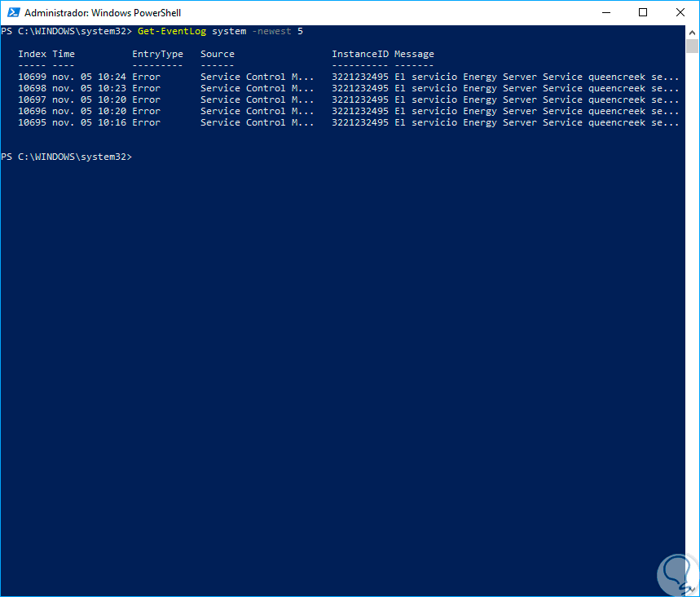Click the vertical scrollbar thumb
This screenshot has height=597, width=700.
[692, 46]
